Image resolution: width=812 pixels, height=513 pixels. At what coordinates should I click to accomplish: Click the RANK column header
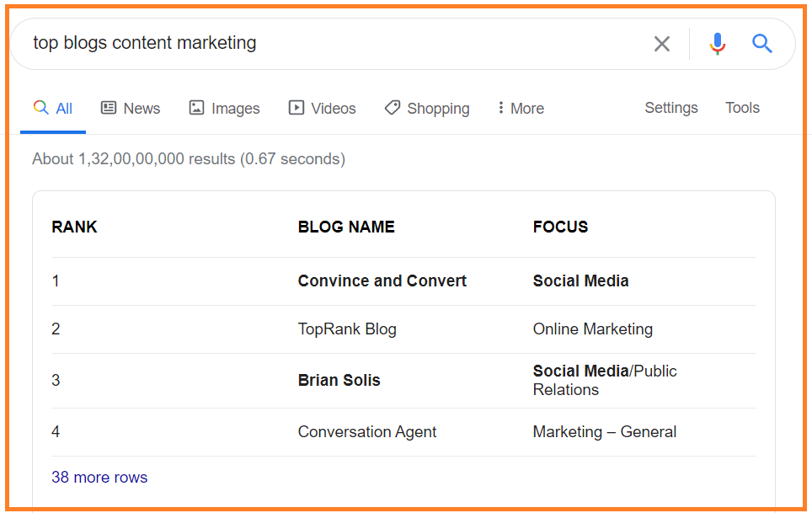point(74,227)
